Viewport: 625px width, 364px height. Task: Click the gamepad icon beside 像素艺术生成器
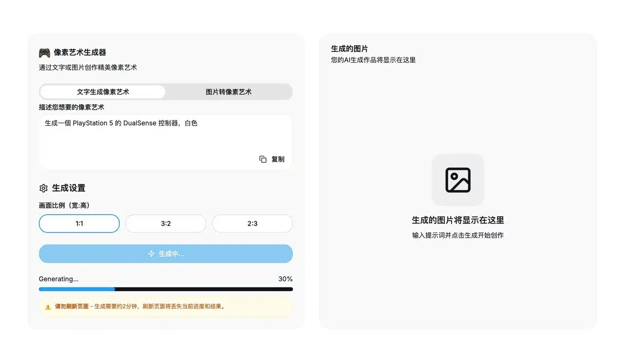pyautogui.click(x=44, y=53)
